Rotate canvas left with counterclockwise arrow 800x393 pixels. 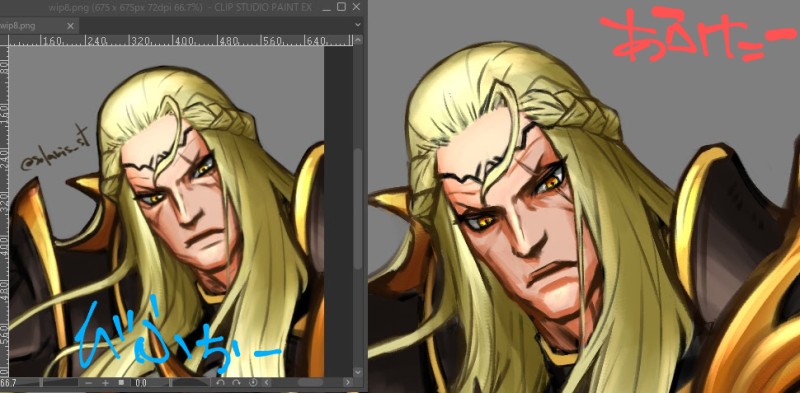[220, 382]
